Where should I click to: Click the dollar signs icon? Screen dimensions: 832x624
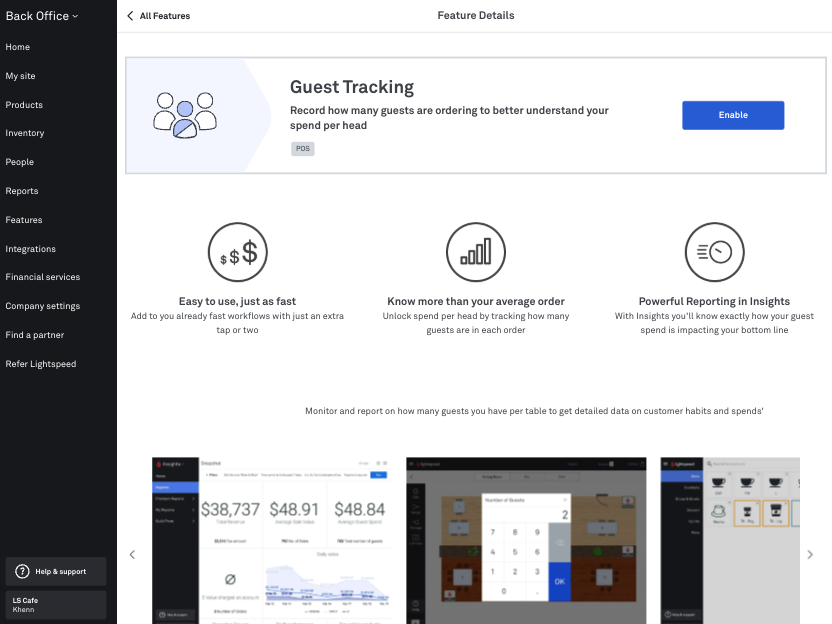(237, 252)
